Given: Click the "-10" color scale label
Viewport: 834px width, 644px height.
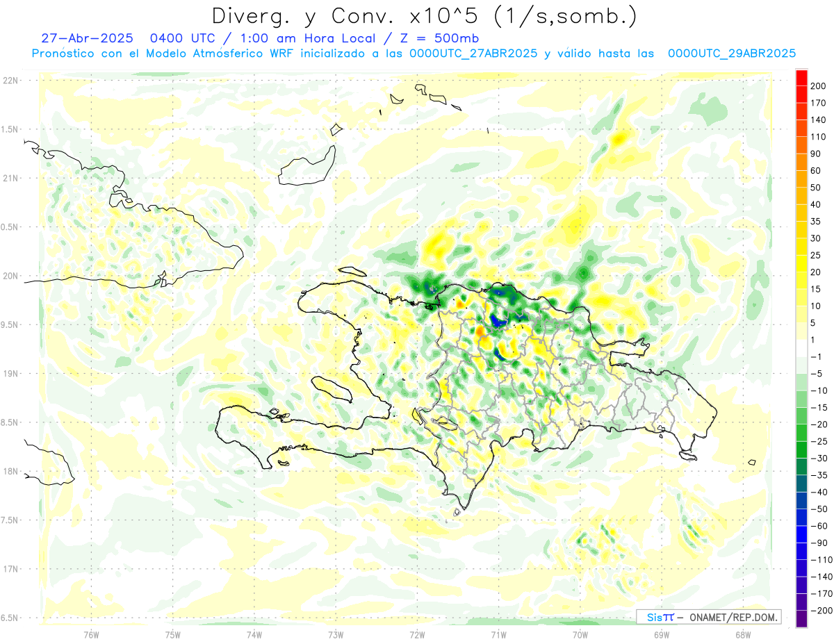Looking at the screenshot, I should 819,390.
